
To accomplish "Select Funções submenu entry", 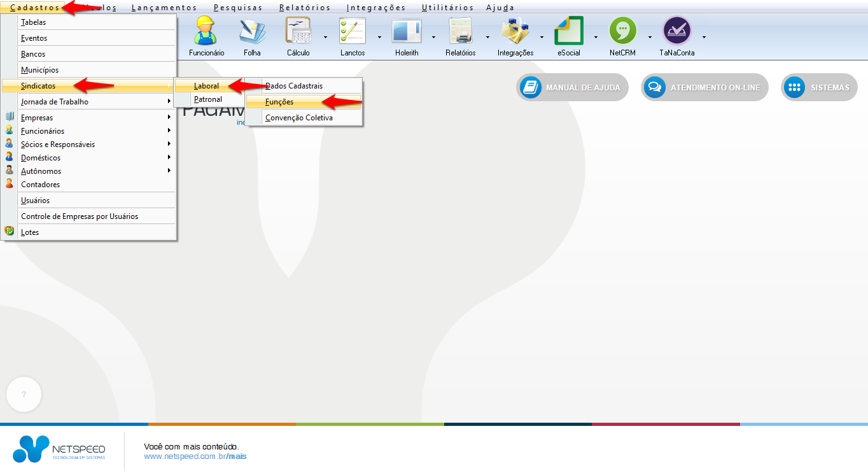I will point(304,102).
